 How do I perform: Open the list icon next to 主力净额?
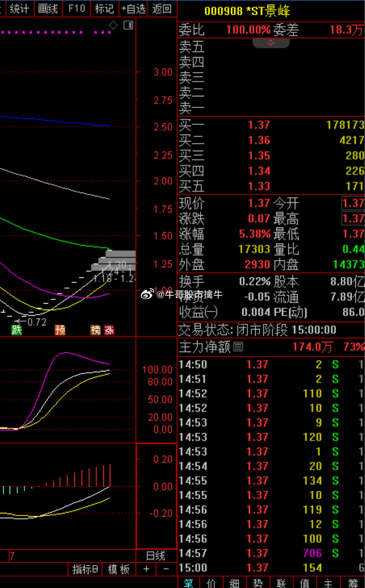(238, 347)
